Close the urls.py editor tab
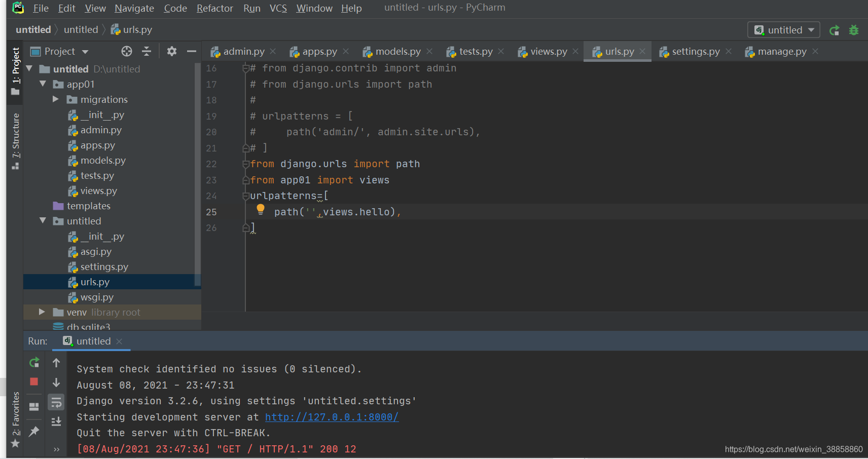The height and width of the screenshot is (459, 868). coord(642,51)
